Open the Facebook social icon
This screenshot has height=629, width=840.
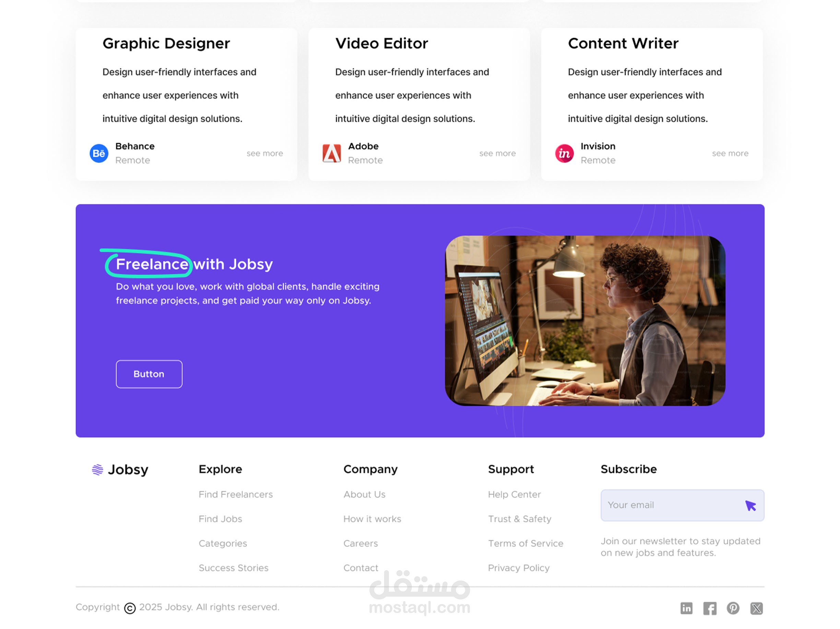click(x=709, y=608)
